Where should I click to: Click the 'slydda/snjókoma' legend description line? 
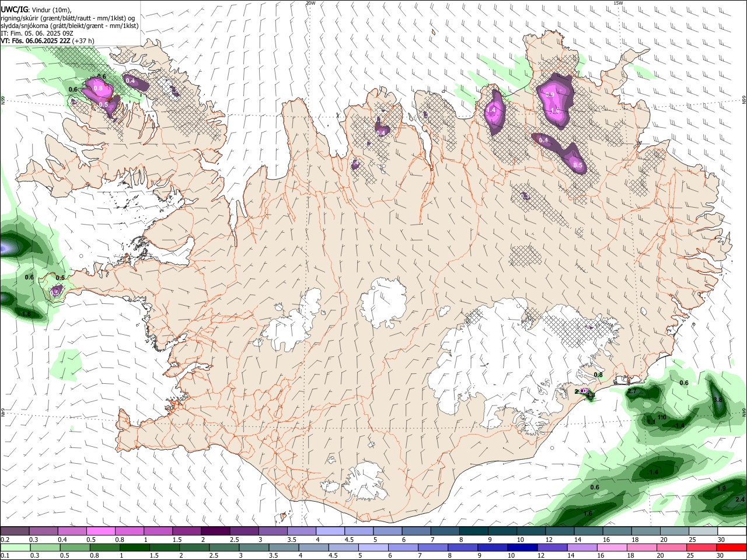[x=70, y=26]
